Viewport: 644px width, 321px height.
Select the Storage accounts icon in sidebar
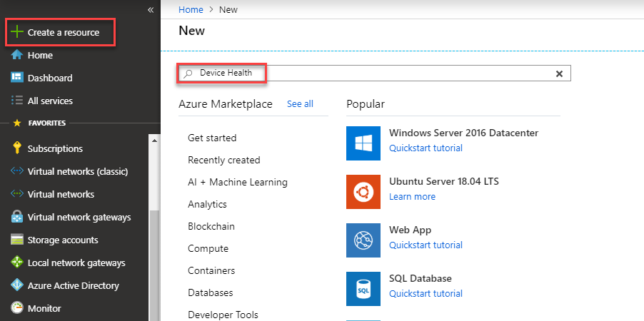17,240
